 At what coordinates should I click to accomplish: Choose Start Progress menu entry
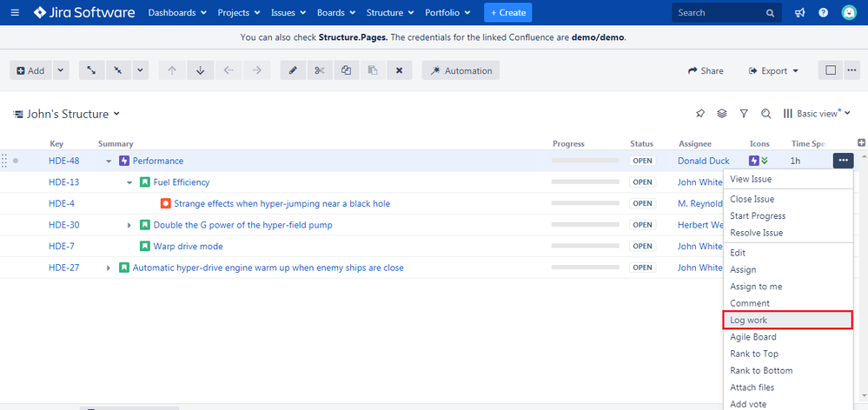pos(788,215)
